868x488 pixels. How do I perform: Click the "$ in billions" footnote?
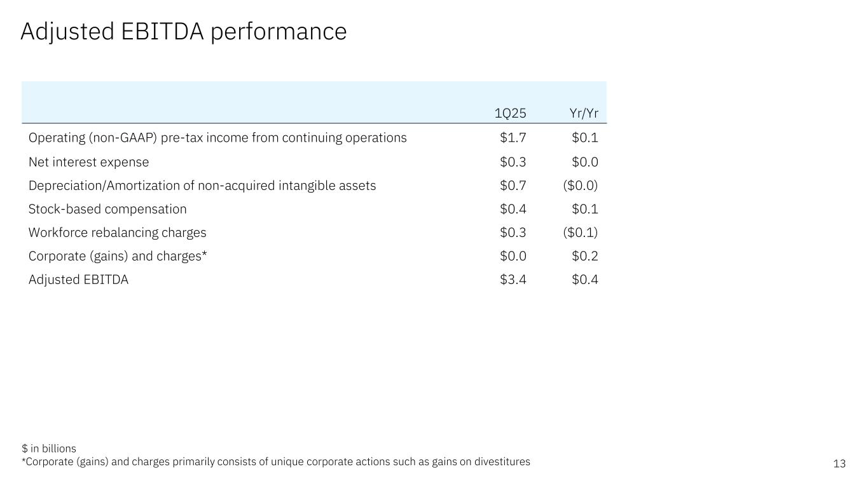pos(48,449)
